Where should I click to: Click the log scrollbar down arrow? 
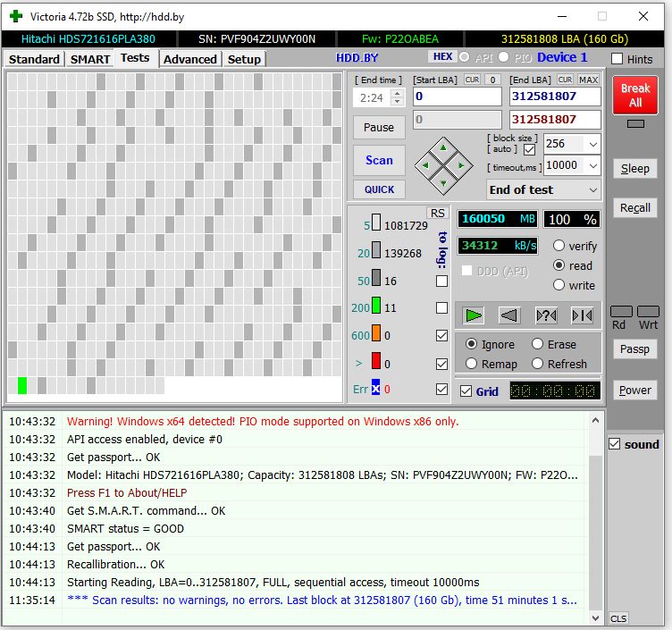click(595, 617)
